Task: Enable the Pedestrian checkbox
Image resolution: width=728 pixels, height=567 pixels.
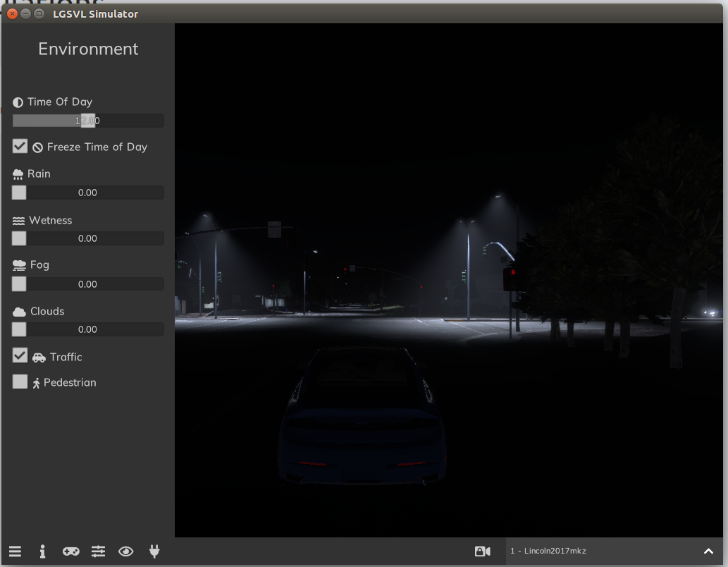Action: click(x=18, y=382)
